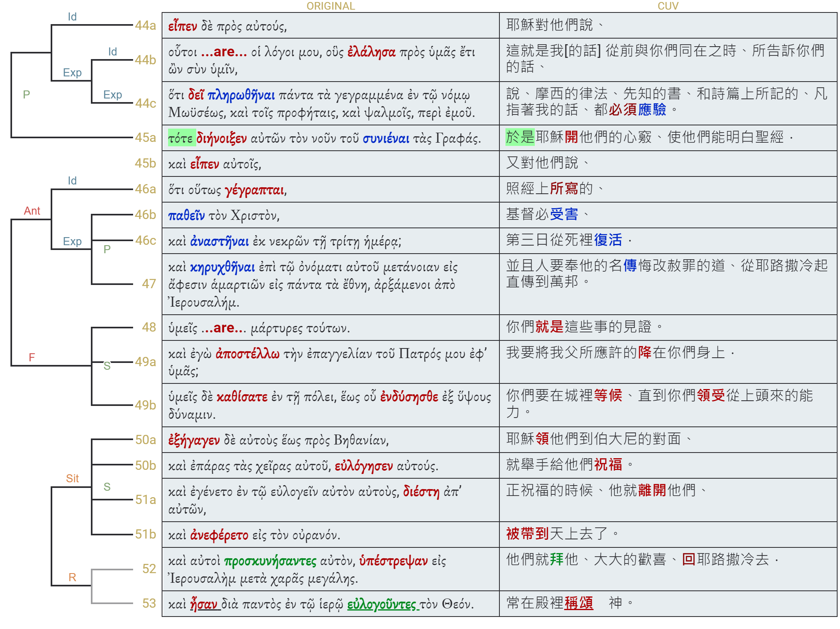Select verse label 46c

[x=145, y=240]
